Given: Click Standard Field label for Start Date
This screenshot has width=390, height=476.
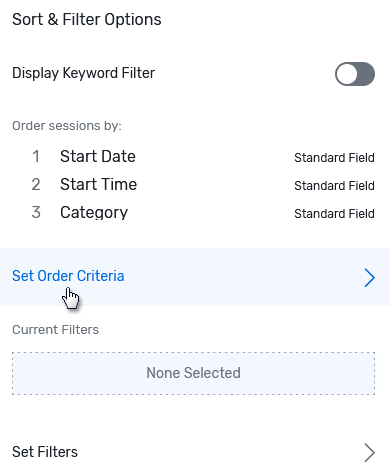Looking at the screenshot, I should (x=334, y=158).
